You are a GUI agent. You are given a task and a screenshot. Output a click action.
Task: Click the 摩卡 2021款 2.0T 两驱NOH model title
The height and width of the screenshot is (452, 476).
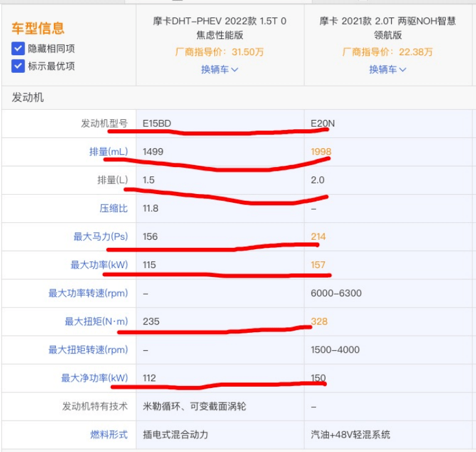click(388, 28)
